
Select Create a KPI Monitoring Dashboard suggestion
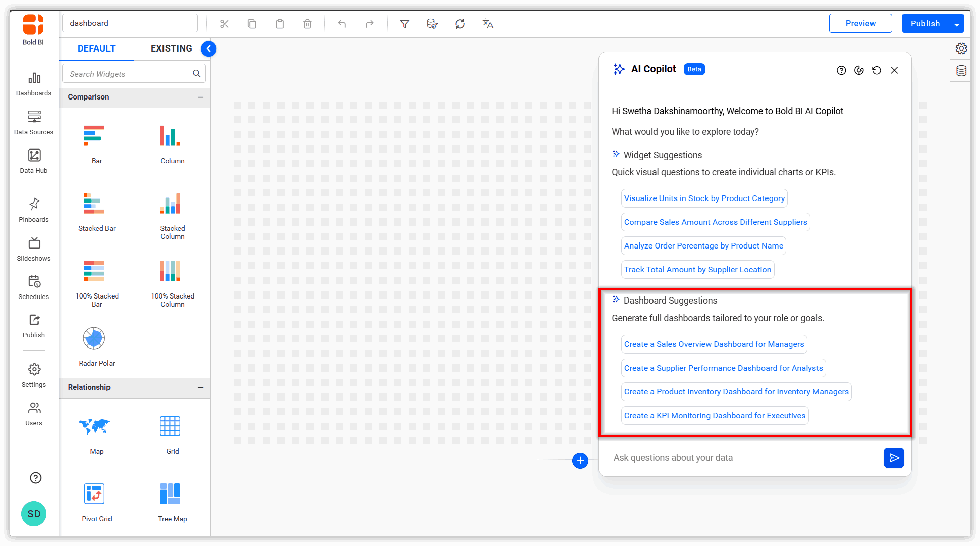click(x=714, y=416)
